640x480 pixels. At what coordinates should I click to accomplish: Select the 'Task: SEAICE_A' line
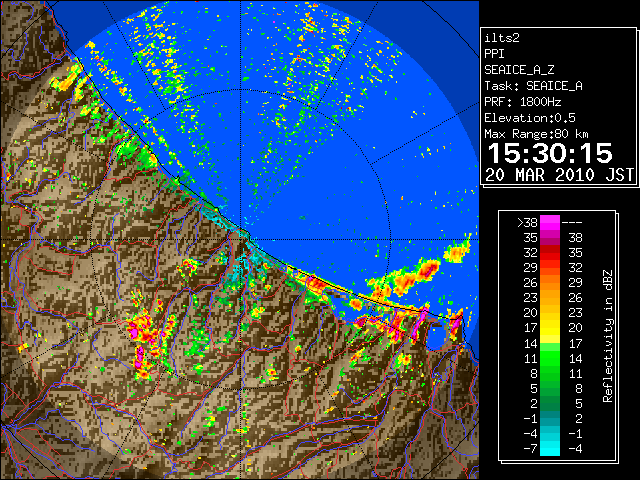(x=533, y=86)
